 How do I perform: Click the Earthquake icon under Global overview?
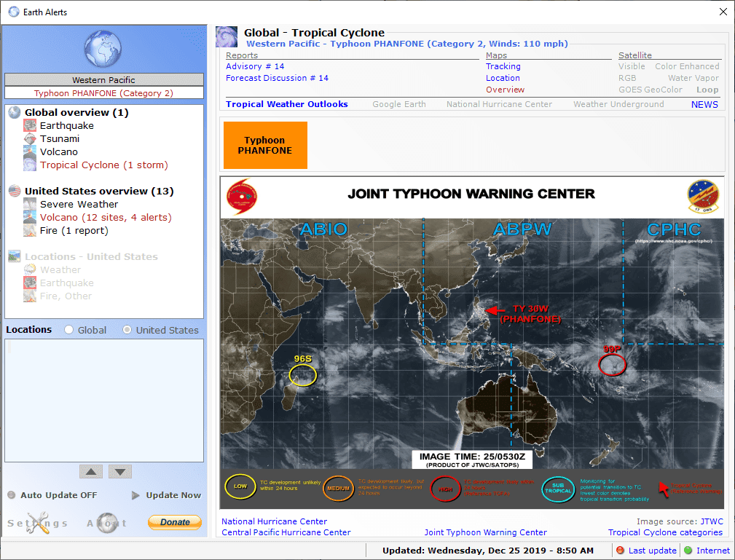pos(30,125)
